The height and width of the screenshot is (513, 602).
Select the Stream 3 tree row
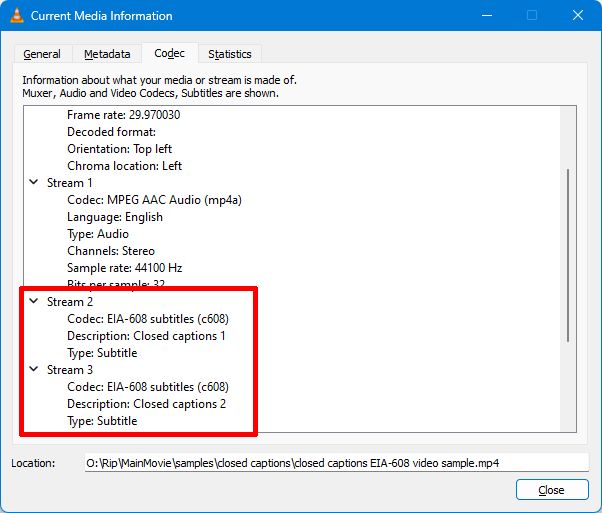70,370
